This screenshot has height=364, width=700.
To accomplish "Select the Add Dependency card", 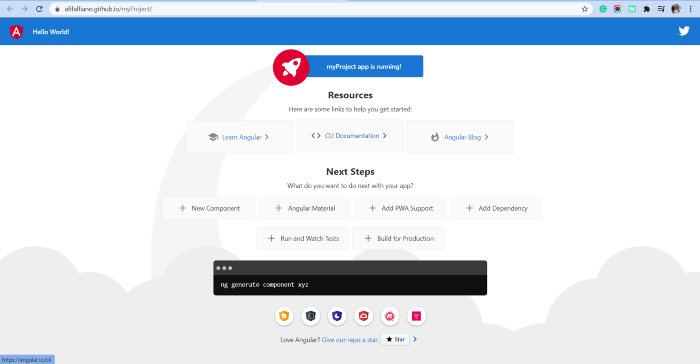I will [496, 208].
